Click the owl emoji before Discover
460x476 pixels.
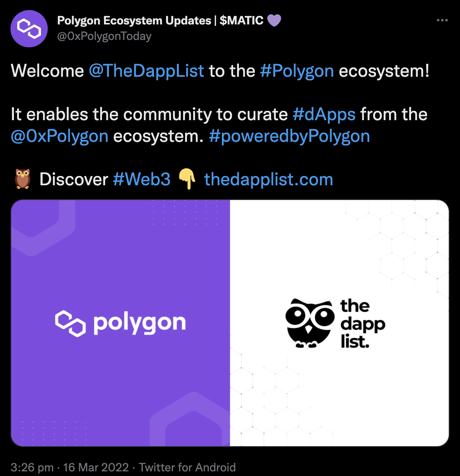[x=22, y=179]
